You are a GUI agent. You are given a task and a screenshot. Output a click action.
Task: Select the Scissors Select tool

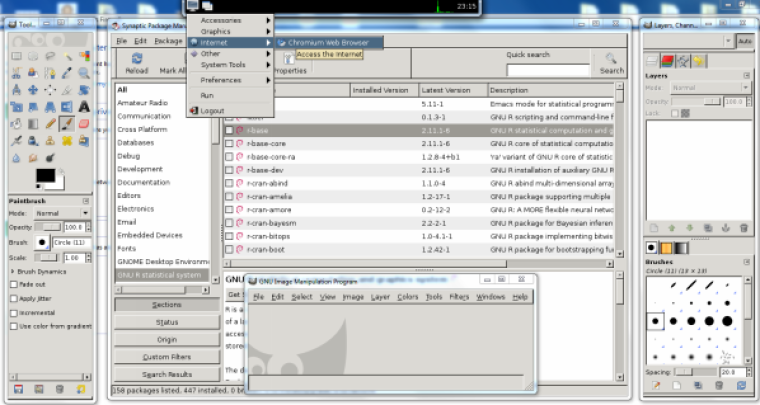tap(16, 73)
